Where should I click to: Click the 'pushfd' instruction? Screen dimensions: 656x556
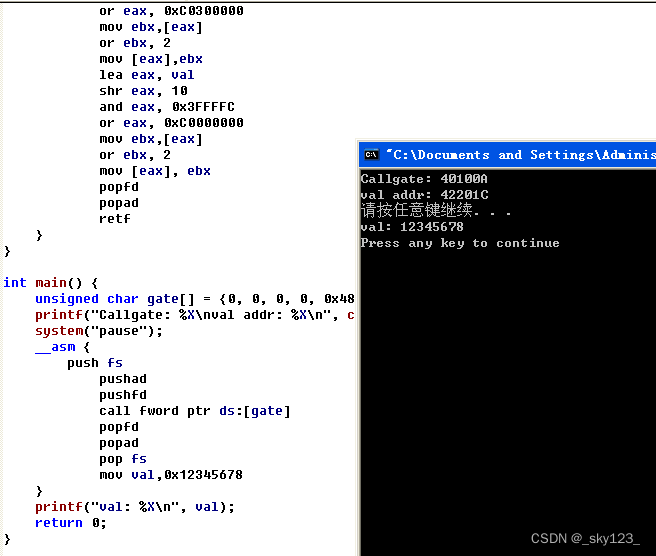click(123, 395)
